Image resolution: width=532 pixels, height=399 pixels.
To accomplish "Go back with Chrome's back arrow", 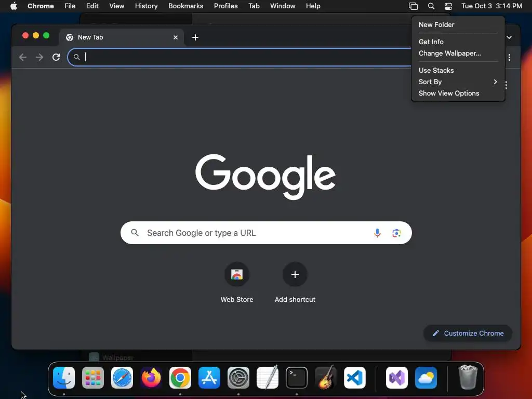I will 23,57.
